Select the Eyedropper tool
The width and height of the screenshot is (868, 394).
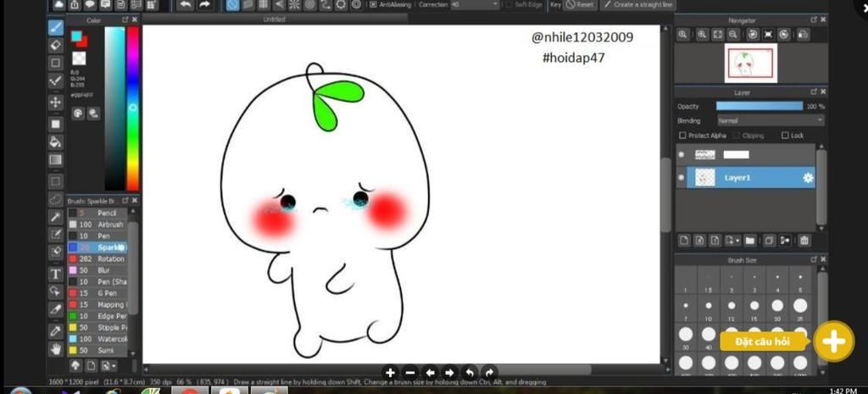coord(55,331)
